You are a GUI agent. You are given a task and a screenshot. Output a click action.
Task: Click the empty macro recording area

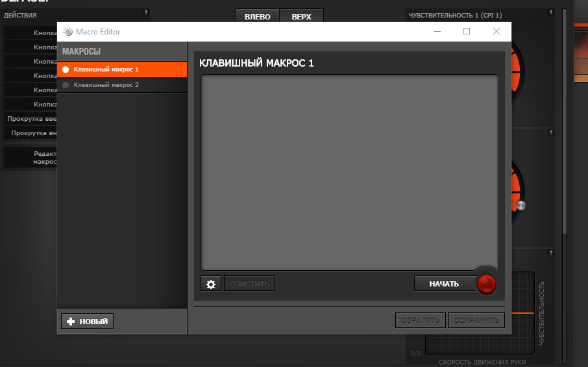[x=350, y=172]
